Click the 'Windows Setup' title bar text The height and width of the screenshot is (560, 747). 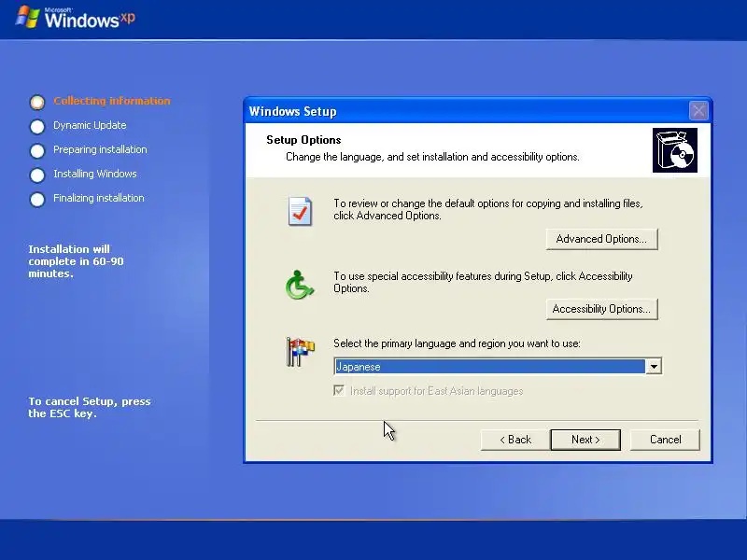[292, 111]
